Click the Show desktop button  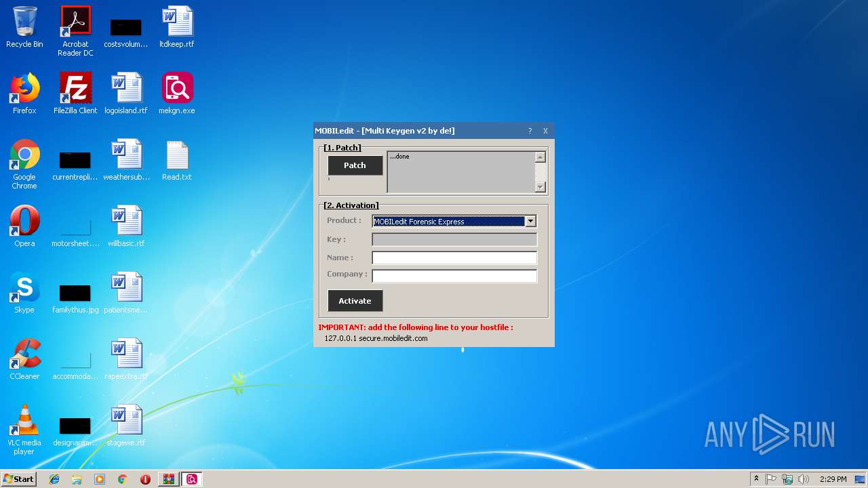pos(861,479)
